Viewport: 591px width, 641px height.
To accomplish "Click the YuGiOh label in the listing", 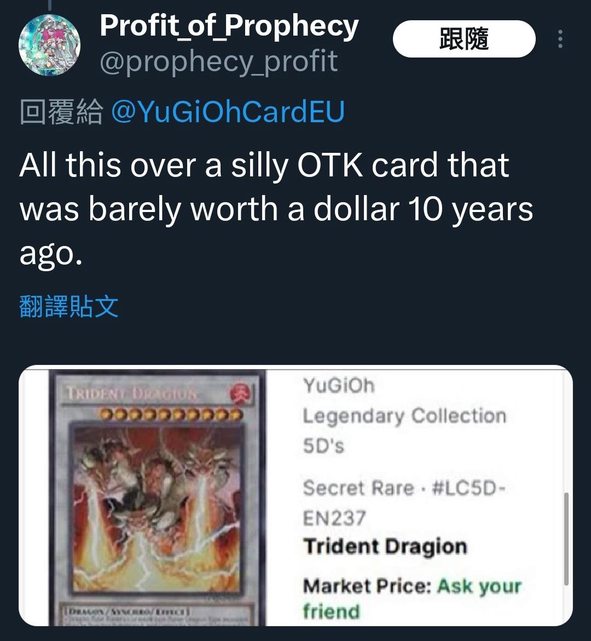I will 339,385.
